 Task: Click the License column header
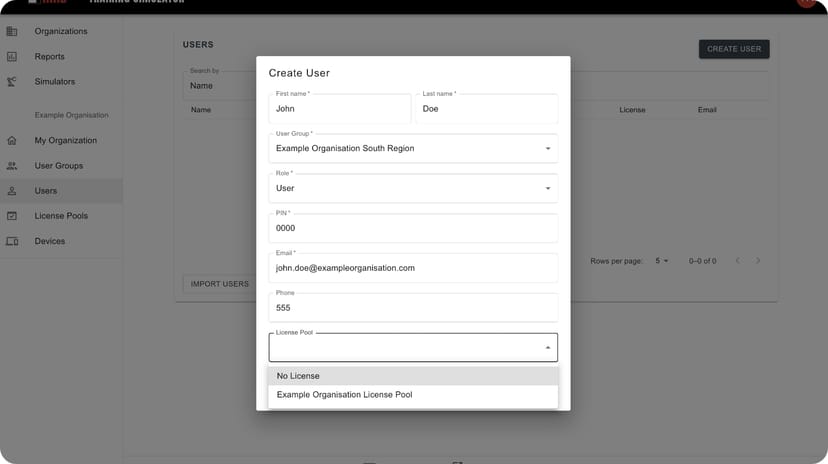coord(632,110)
